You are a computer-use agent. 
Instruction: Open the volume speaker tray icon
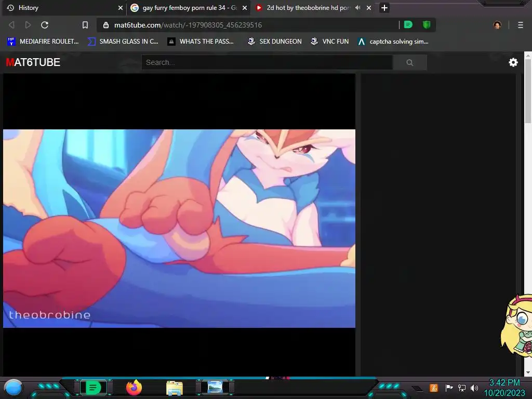click(474, 388)
